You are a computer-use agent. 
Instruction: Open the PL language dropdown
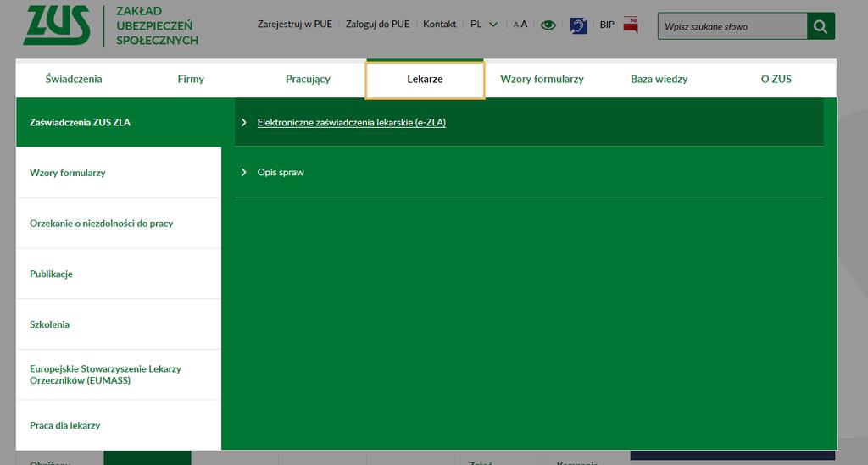coord(484,25)
